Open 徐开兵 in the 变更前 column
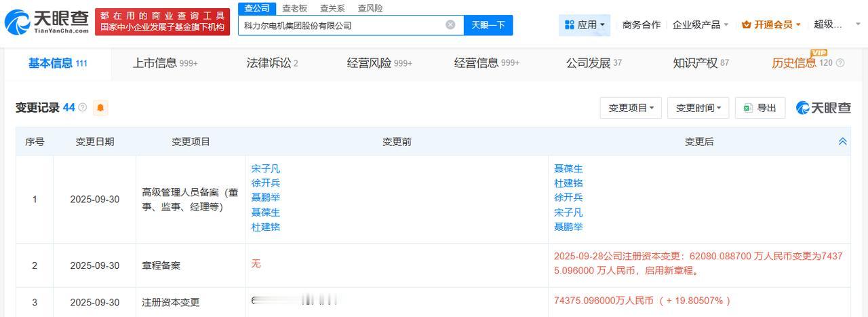 [x=265, y=183]
